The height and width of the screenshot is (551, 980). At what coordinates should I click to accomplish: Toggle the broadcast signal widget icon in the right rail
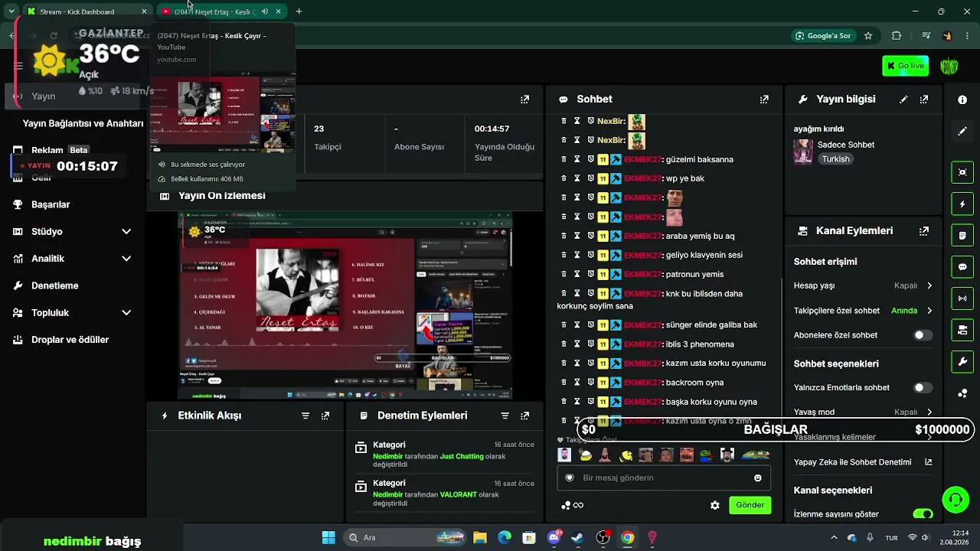(962, 298)
